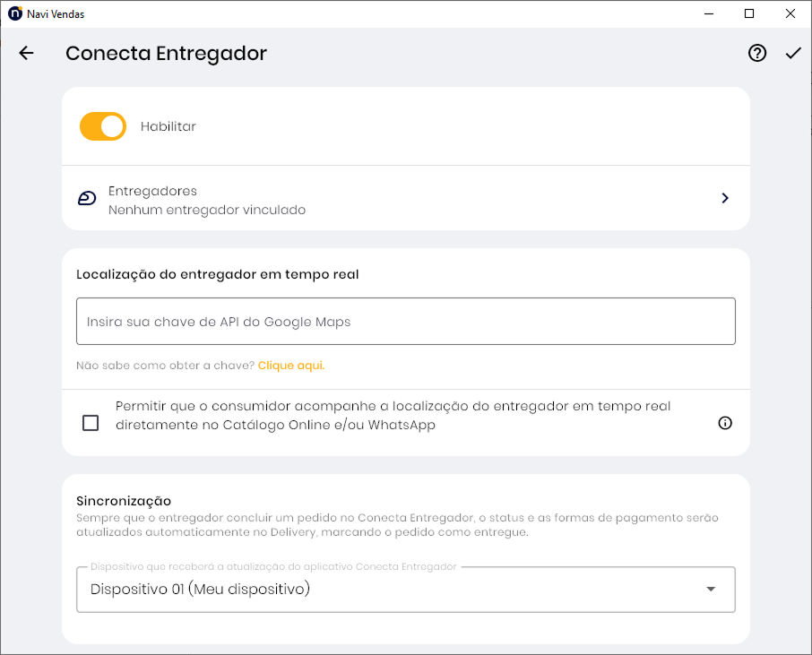
Task: Expand Entregadores with the right chevron
Action: click(725, 198)
